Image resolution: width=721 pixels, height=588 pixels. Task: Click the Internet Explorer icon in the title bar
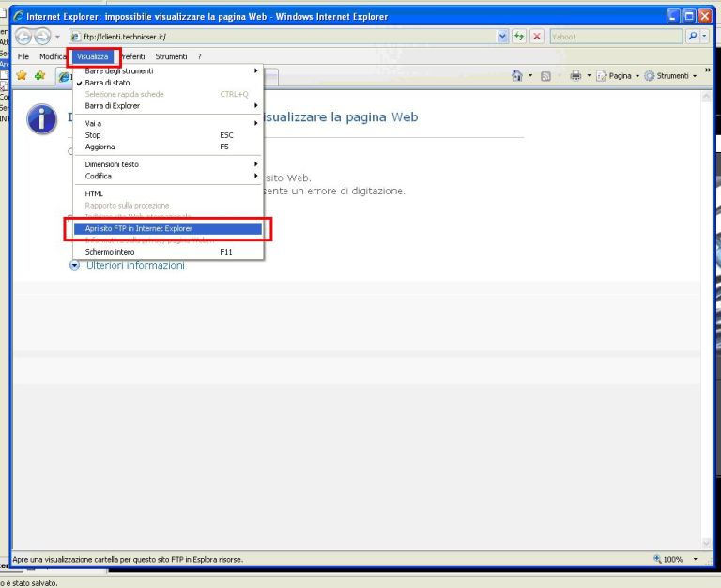pos(19,17)
